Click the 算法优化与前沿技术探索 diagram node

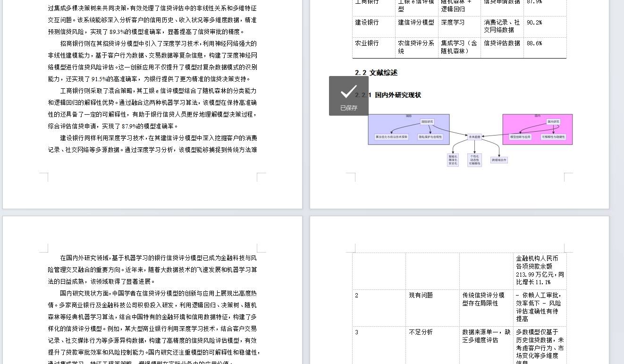click(x=391, y=137)
